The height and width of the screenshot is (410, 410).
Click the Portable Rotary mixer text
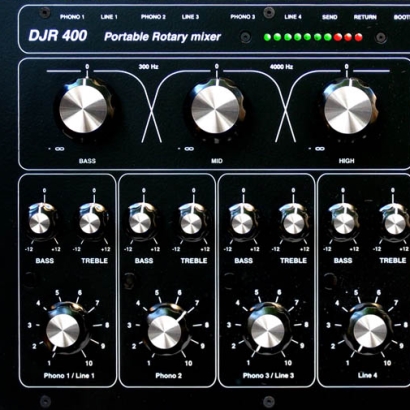tap(162, 37)
